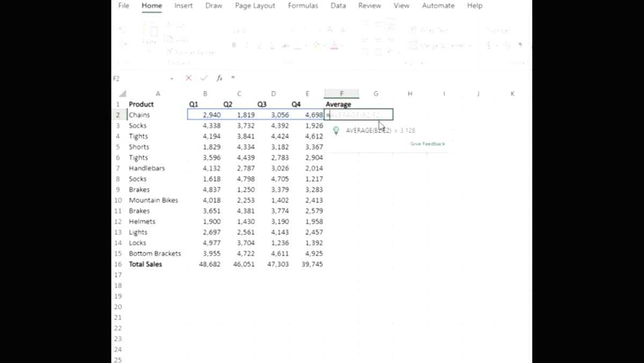Open the Formulas tab
The width and height of the screenshot is (644, 363).
pos(303,5)
